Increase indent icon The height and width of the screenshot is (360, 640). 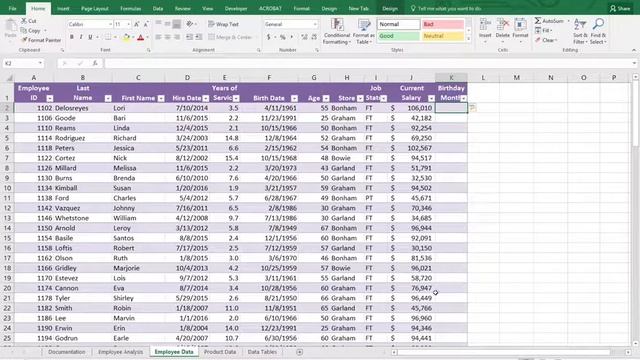pos(199,37)
